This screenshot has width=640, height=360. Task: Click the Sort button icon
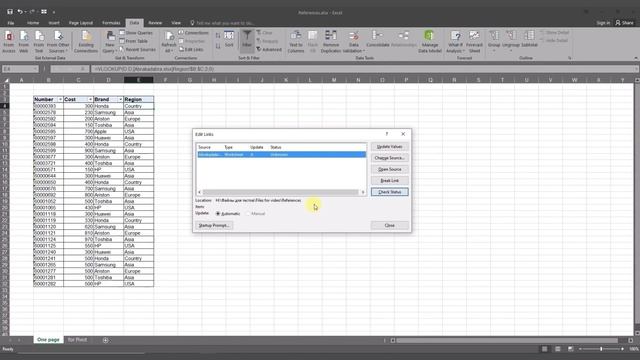click(x=229, y=39)
